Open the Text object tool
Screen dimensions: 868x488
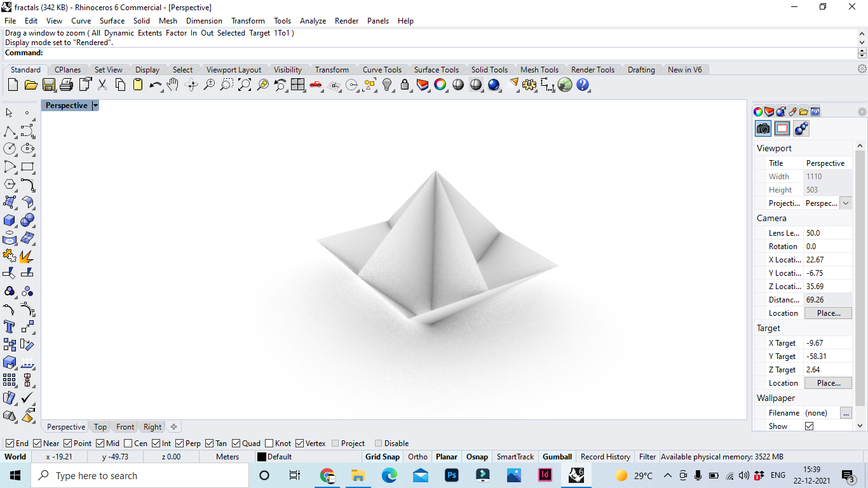click(x=10, y=327)
